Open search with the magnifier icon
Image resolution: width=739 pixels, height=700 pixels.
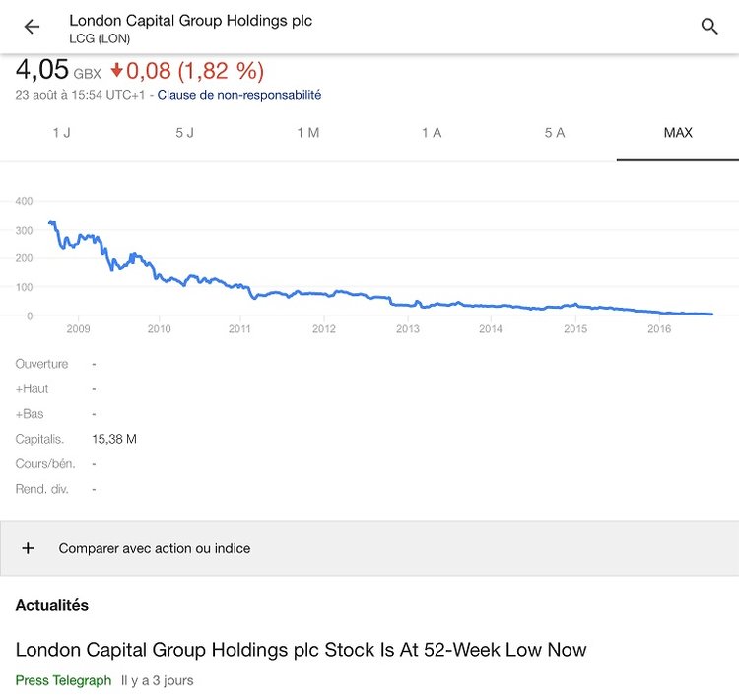pos(709,27)
